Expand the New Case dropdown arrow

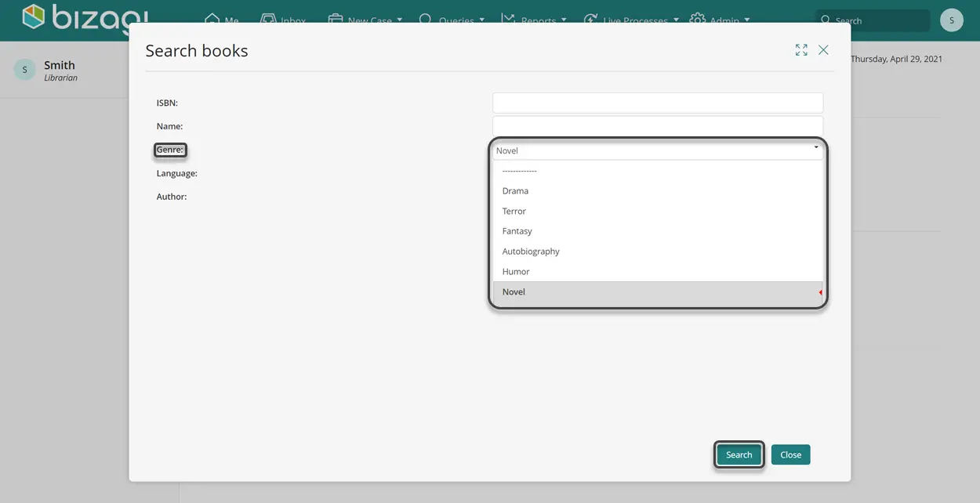400,20
